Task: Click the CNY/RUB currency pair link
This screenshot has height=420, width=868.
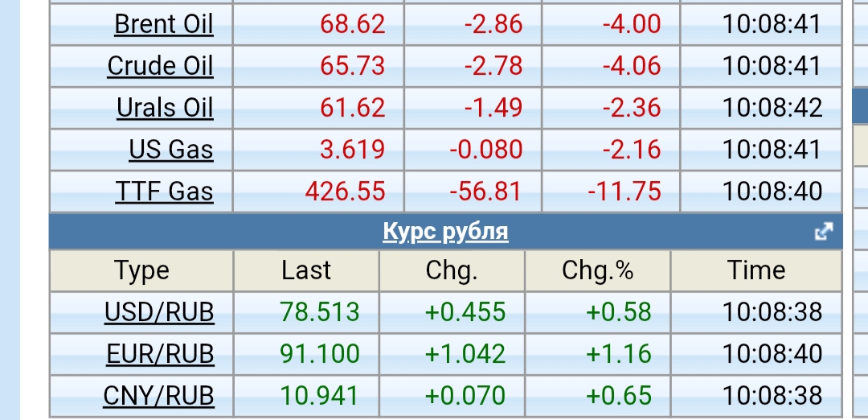Action: click(x=159, y=396)
